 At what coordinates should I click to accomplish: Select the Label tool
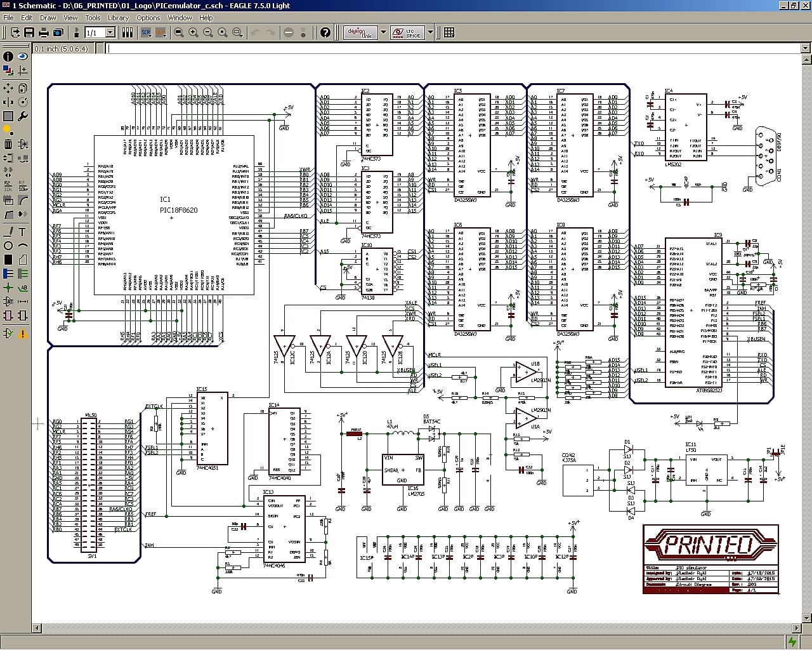click(23, 288)
